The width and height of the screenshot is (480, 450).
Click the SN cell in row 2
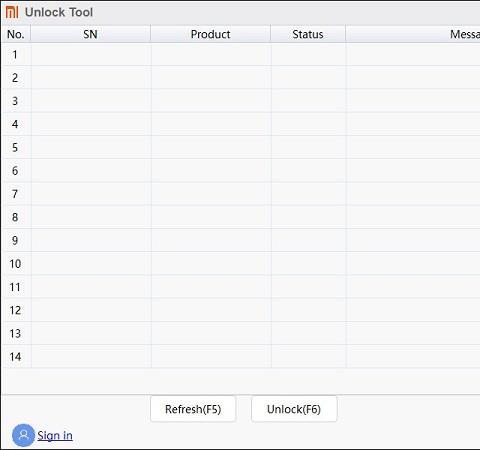[x=91, y=77]
